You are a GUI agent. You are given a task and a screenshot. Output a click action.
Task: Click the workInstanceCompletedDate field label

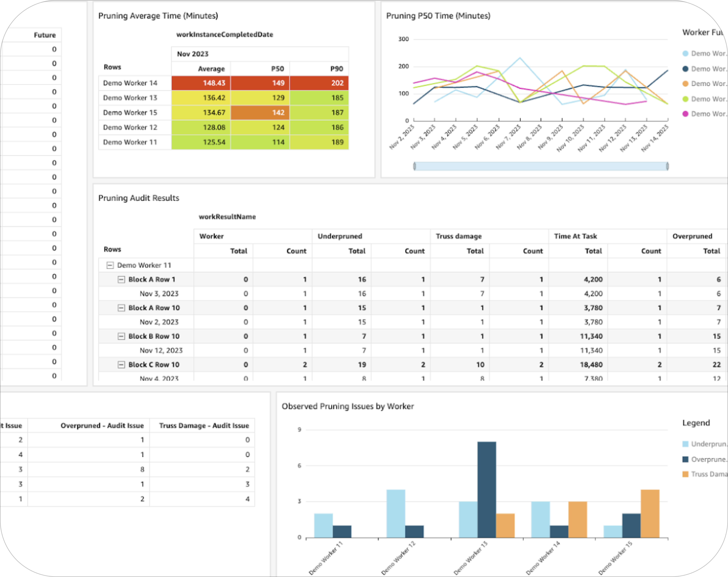click(x=225, y=34)
